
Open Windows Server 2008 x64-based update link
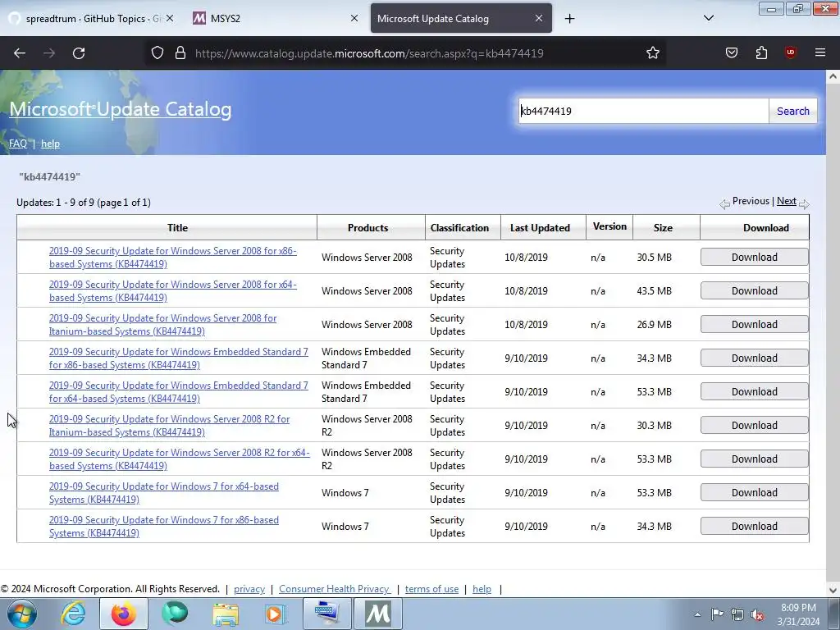(x=172, y=291)
